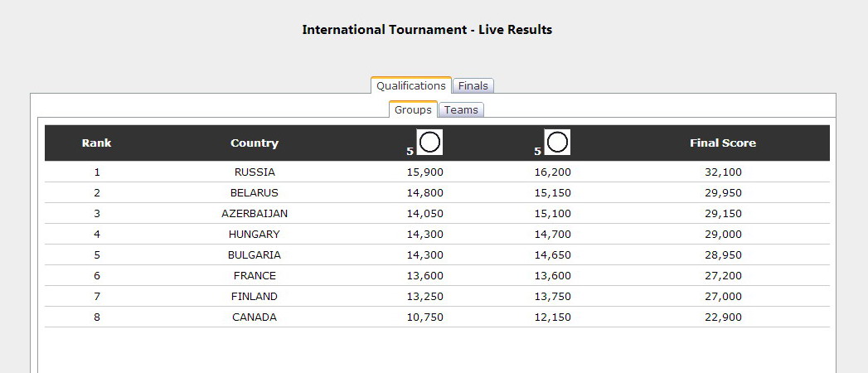
Task: Select CANADA in the results table
Action: [255, 317]
